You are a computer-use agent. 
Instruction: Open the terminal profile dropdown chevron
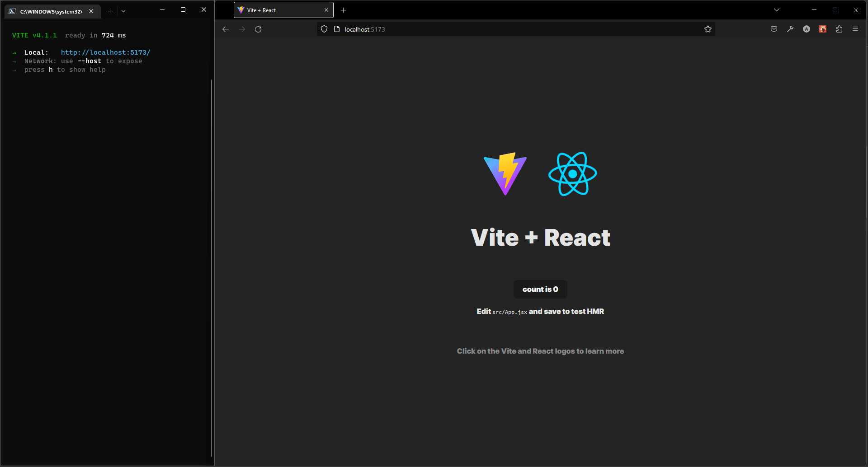point(123,11)
